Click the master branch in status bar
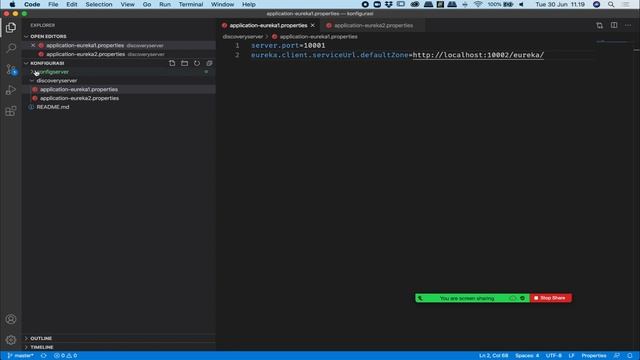Image resolution: width=640 pixels, height=360 pixels. 21,356
